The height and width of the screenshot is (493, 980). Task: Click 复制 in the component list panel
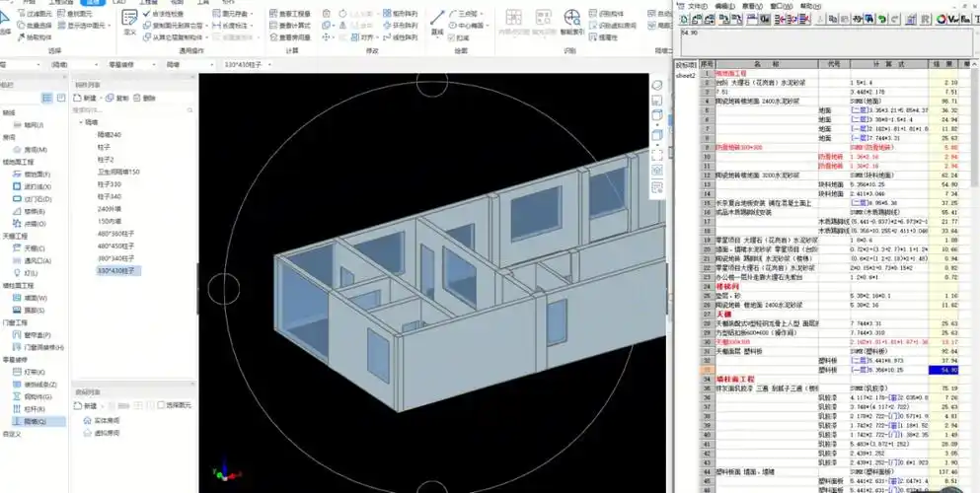point(116,98)
